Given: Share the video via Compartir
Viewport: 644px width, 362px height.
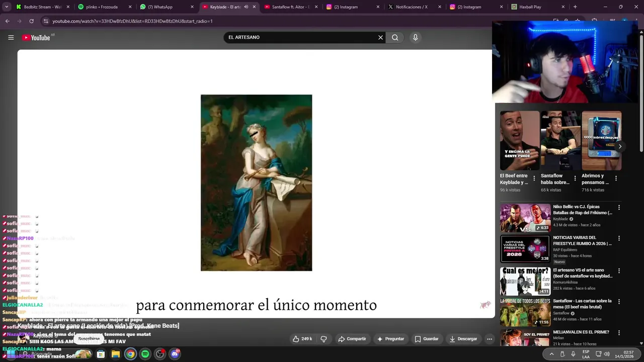Looking at the screenshot, I should 352,339.
